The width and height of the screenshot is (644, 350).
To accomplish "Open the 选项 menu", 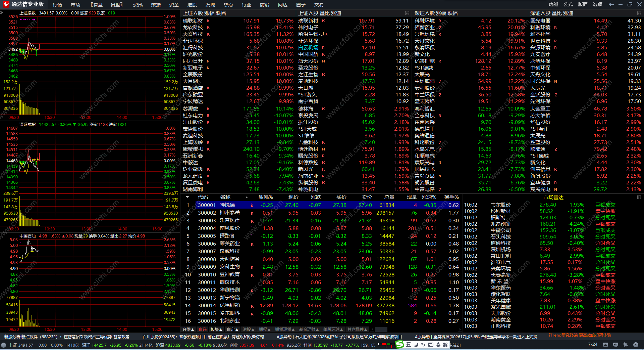I will pos(598,4).
